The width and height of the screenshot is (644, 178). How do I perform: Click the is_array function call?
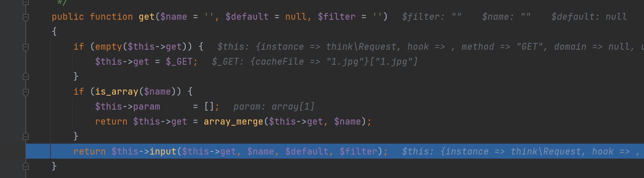116,92
